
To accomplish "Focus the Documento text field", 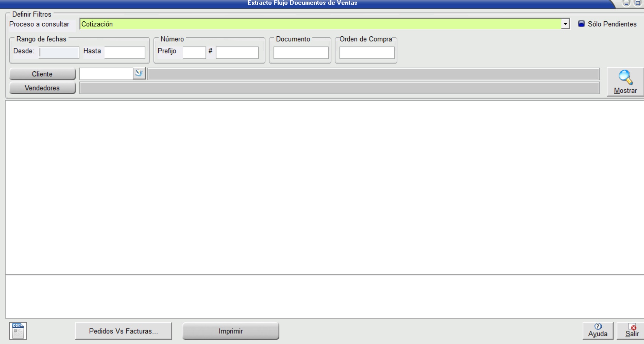I will point(301,53).
